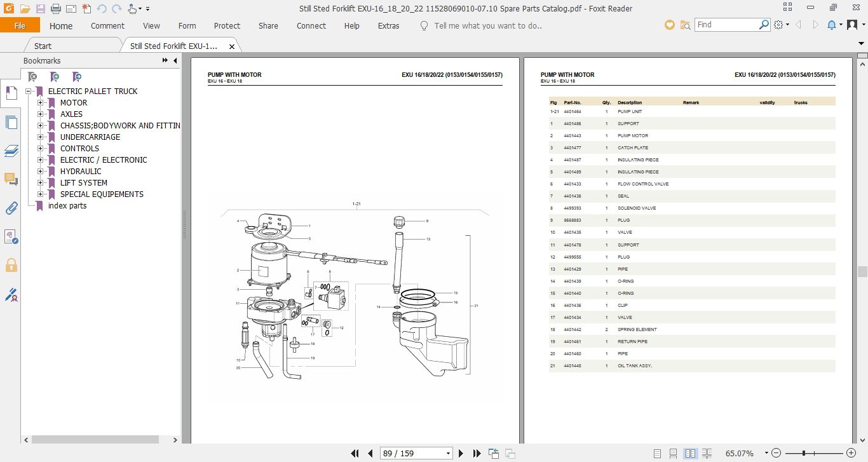Jump to last page button
868x462 pixels.
click(x=477, y=453)
